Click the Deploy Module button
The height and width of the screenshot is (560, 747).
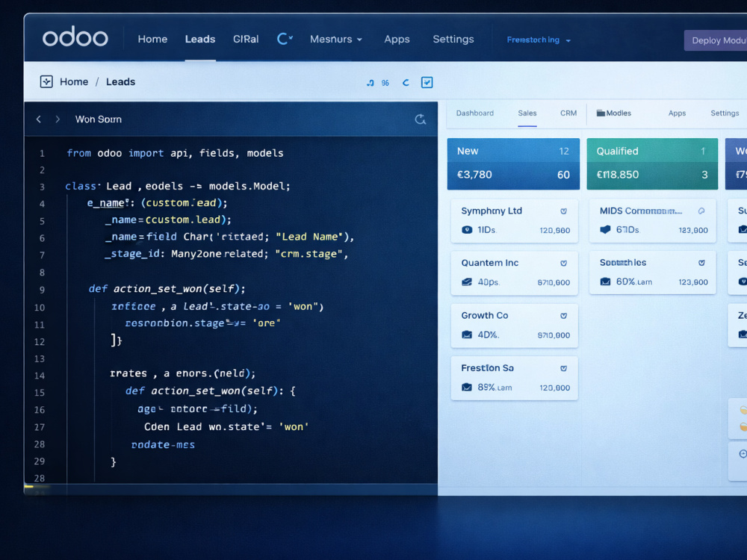coord(716,40)
